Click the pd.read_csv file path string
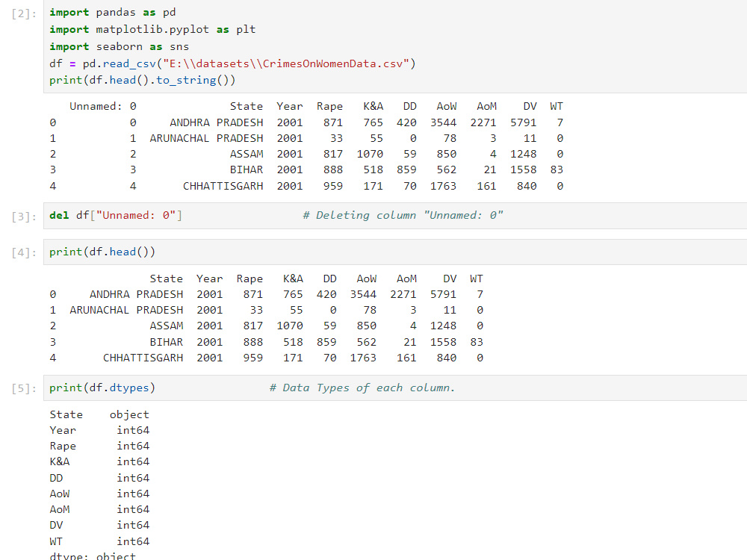 click(286, 63)
